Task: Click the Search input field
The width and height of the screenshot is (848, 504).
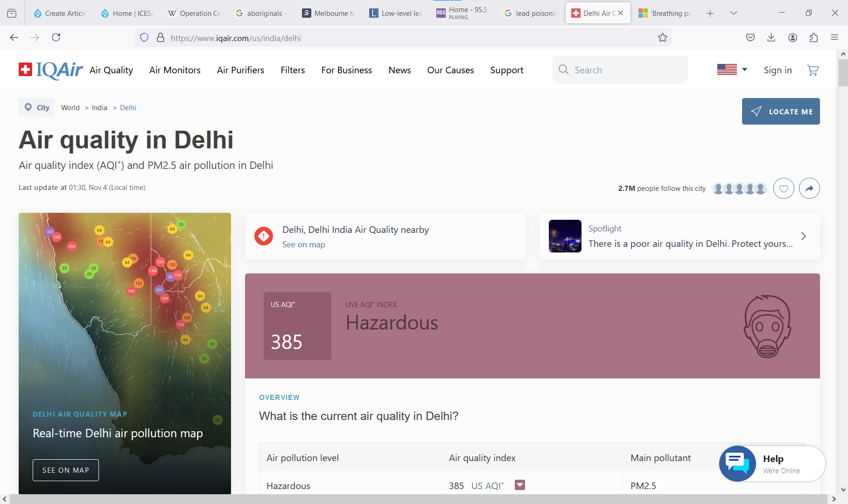Action: point(625,70)
